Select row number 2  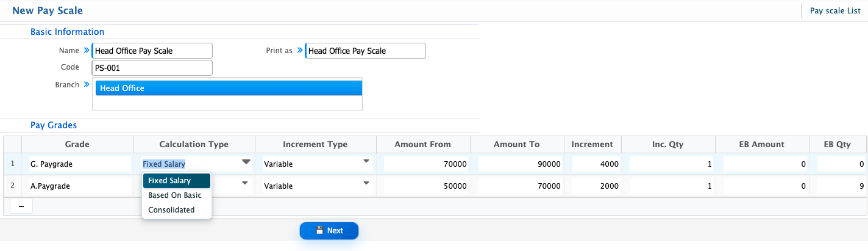(x=13, y=186)
